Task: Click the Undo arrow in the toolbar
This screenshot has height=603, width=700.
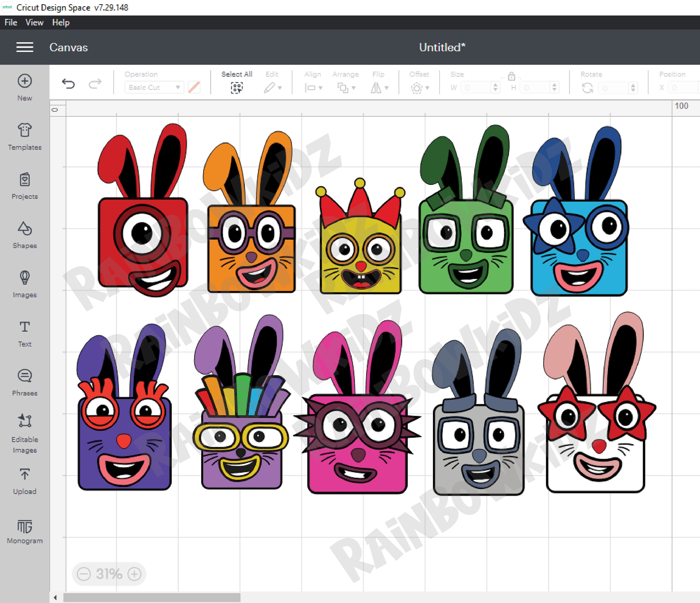Action: (x=69, y=84)
